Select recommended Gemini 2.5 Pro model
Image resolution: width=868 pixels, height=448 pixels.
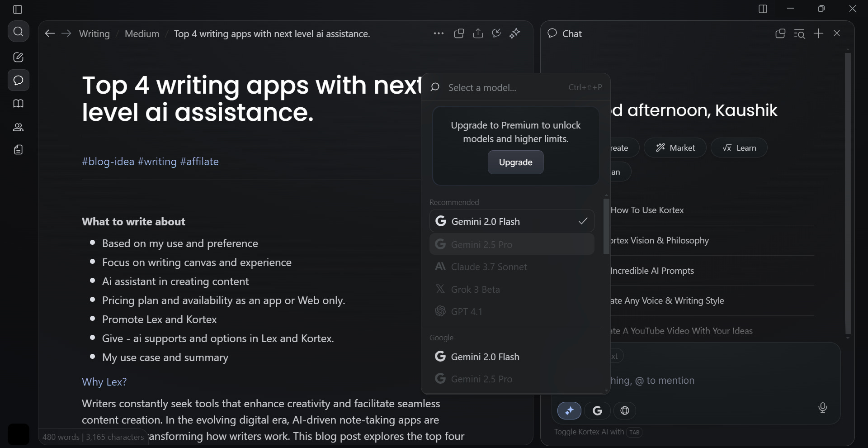pyautogui.click(x=512, y=244)
